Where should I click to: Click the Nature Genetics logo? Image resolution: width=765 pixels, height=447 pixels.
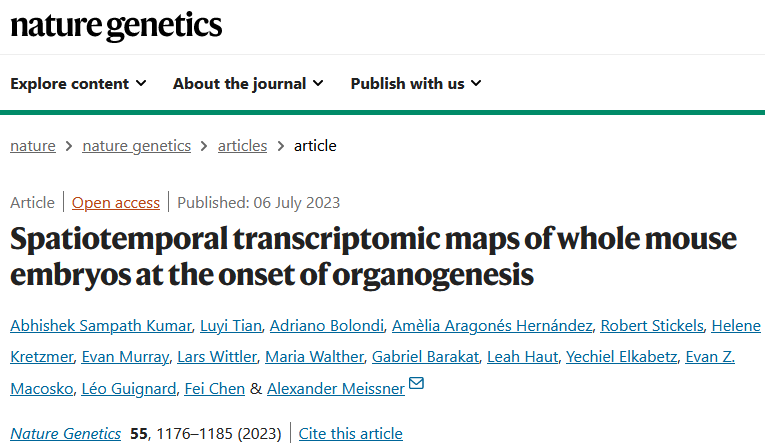pyautogui.click(x=116, y=26)
